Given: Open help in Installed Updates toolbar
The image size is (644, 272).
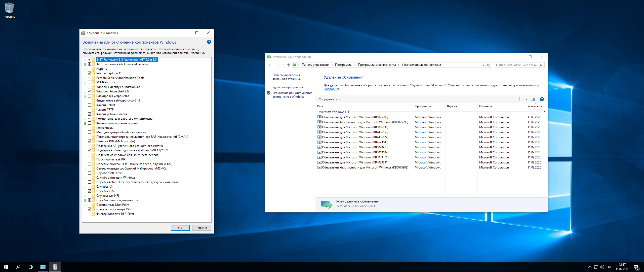Looking at the screenshot, I should pos(542,99).
